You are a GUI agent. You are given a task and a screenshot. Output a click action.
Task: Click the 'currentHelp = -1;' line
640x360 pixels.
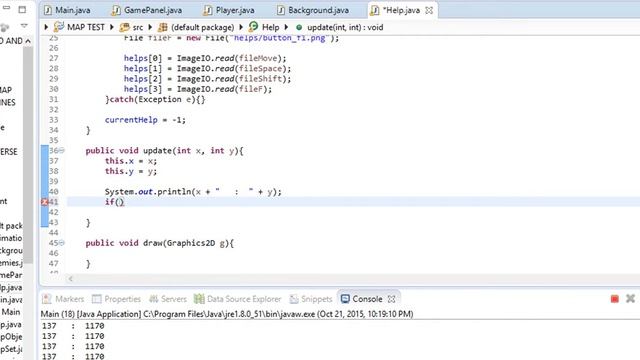click(x=145, y=120)
